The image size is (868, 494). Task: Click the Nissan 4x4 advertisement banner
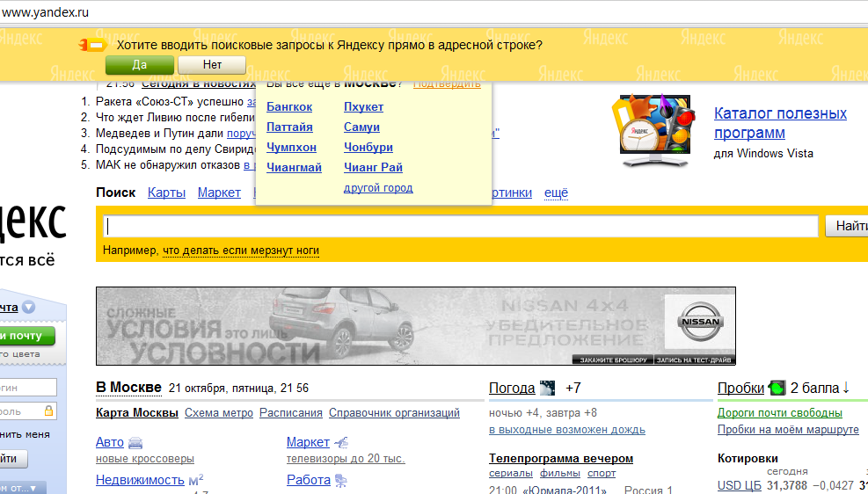(416, 326)
